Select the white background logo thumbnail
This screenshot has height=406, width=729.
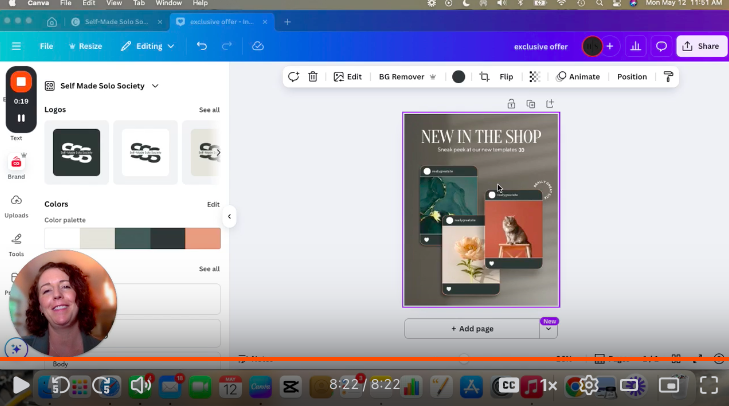[x=146, y=153]
